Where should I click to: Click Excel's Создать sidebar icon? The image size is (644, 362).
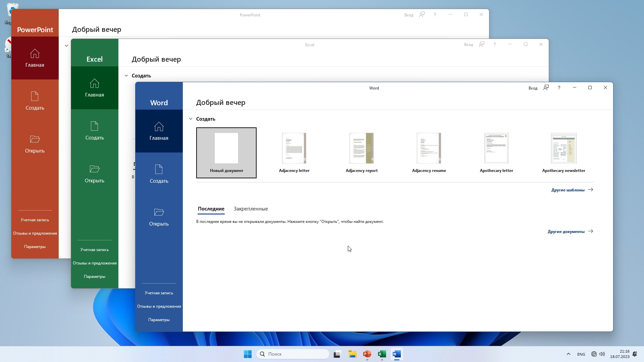[x=94, y=126]
